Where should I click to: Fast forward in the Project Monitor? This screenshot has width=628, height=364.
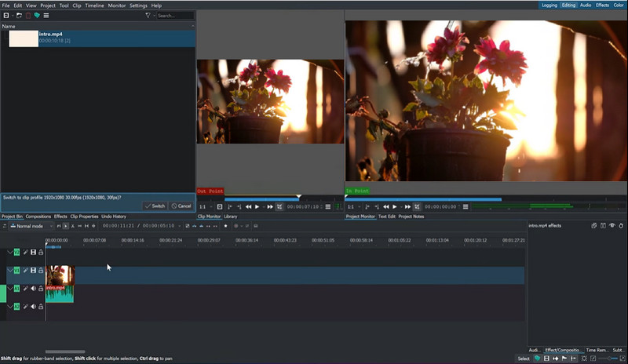(x=407, y=206)
